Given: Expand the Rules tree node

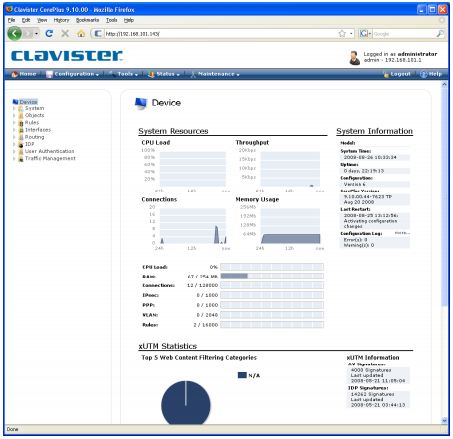Looking at the screenshot, I should 14,123.
